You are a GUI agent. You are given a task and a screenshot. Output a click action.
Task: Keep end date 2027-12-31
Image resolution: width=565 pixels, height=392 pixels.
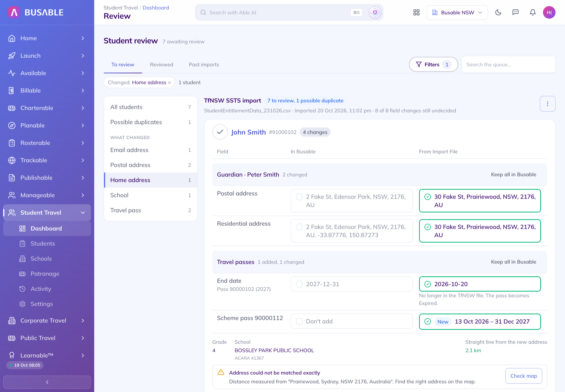(x=352, y=284)
